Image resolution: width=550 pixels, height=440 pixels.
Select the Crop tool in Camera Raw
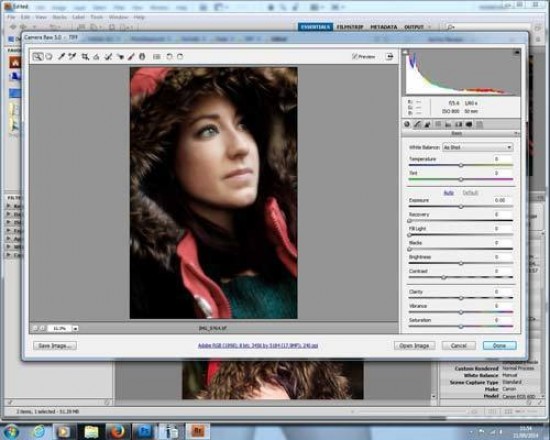[85, 56]
